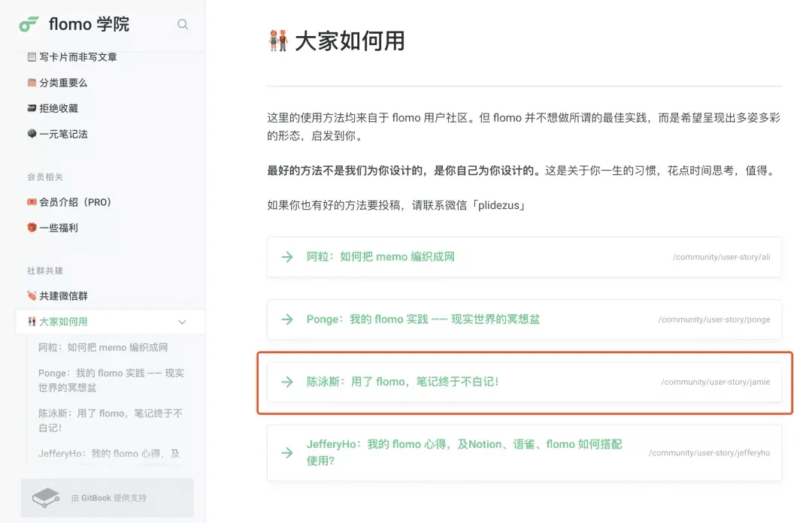Select sidebar sub-item 阿粒：如何把 memo 编织成网
Screen dimensions: 812x523
click(x=103, y=347)
